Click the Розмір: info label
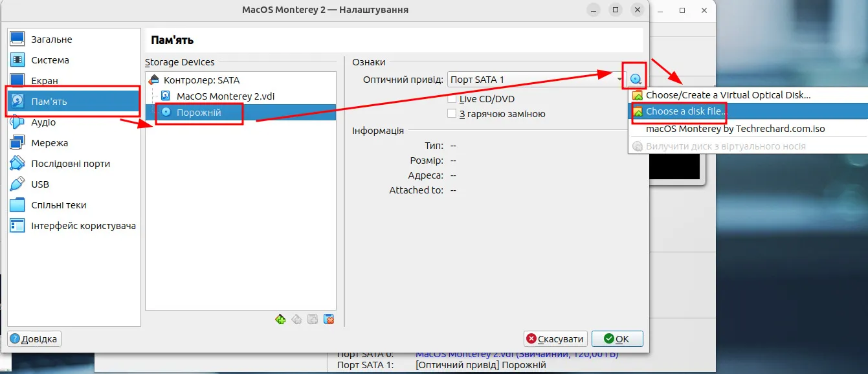 point(427,160)
